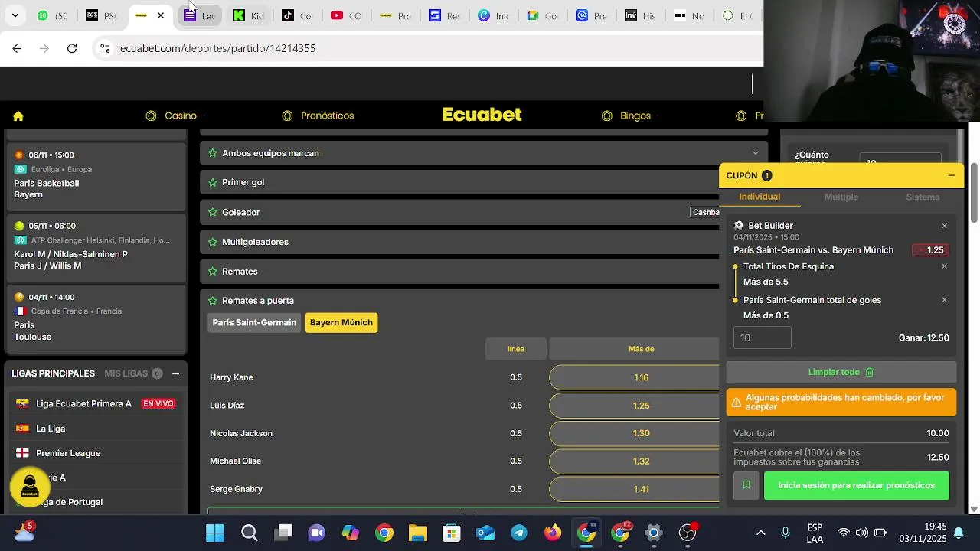
Task: Favorite the Remates a puerta star
Action: coord(213,301)
